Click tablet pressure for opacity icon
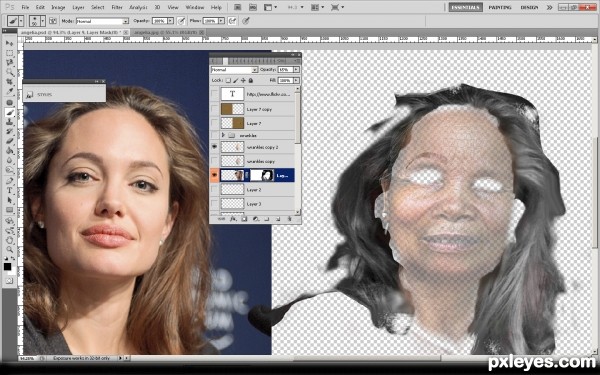 coord(181,21)
